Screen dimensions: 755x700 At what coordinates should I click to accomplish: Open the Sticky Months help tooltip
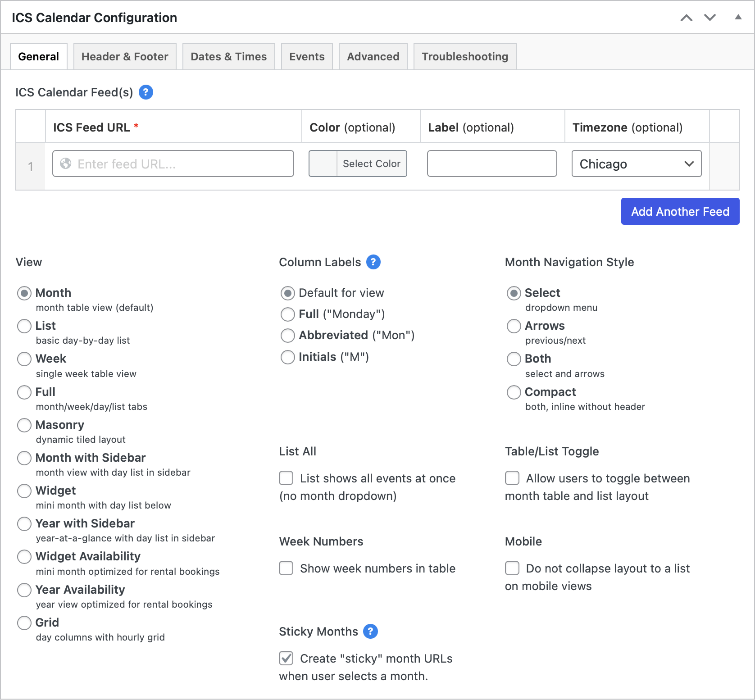coord(370,632)
